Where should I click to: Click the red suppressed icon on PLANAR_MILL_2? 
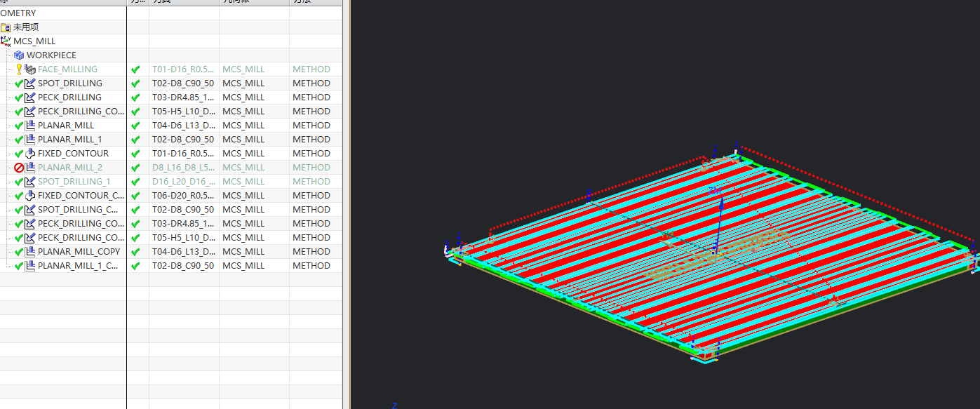(19, 168)
